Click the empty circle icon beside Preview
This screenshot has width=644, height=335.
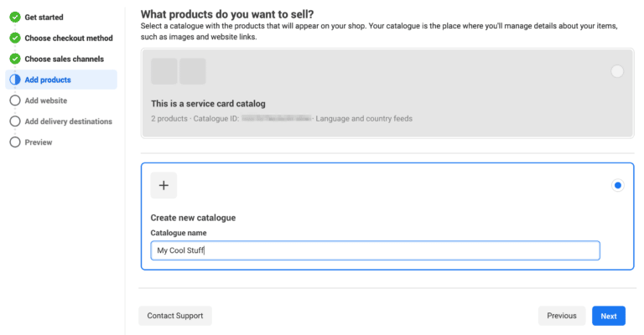(x=15, y=142)
